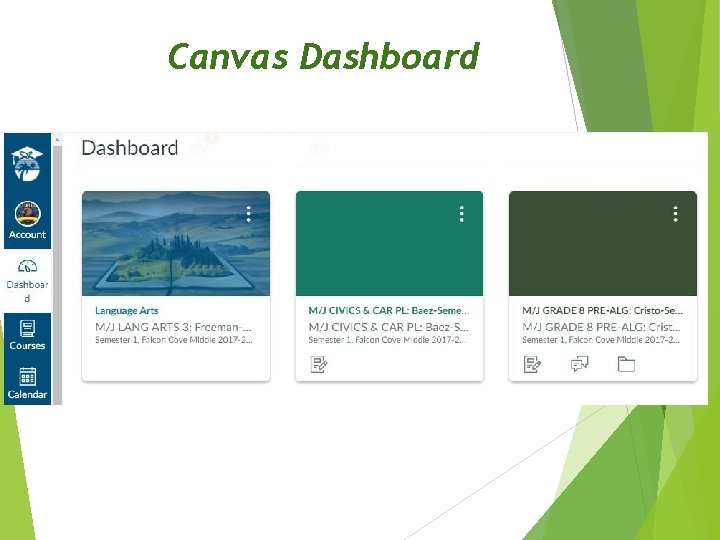Image resolution: width=720 pixels, height=540 pixels.
Task: Open assignments icon on Civics card
Action: (319, 364)
